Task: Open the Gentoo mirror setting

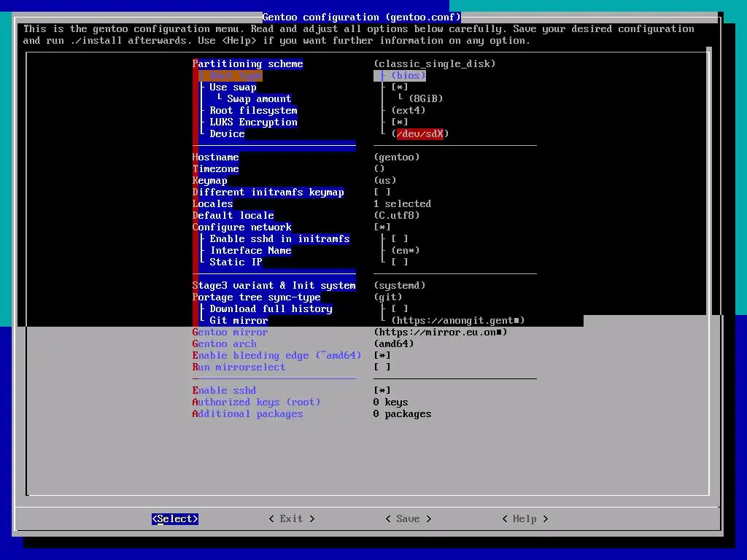Action: pyautogui.click(x=230, y=332)
